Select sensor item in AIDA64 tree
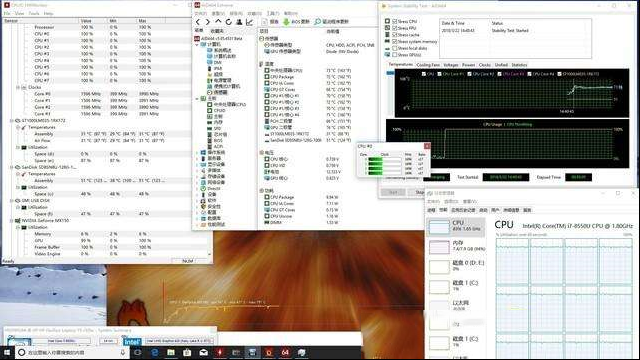 (218, 92)
